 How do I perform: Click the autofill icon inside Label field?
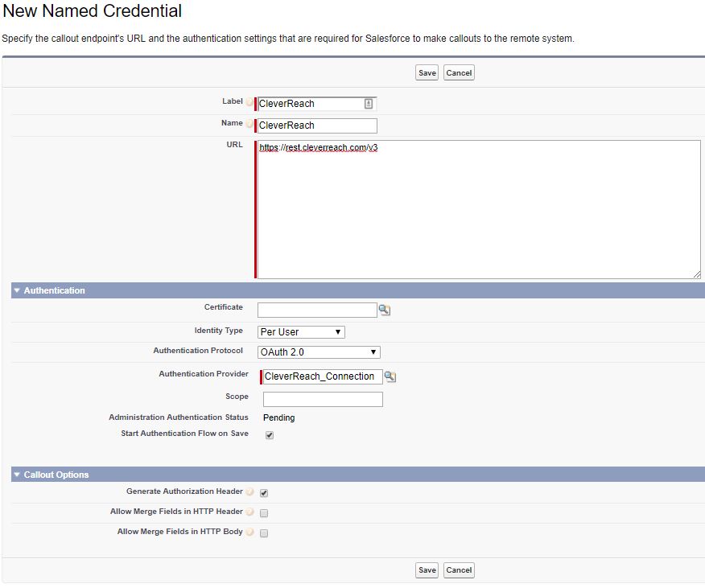[369, 104]
